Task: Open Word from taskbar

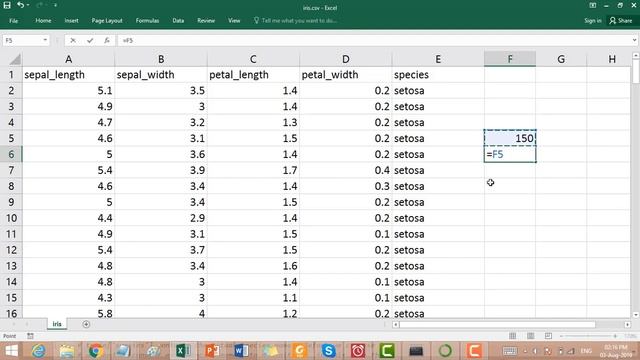Action: coord(241,351)
